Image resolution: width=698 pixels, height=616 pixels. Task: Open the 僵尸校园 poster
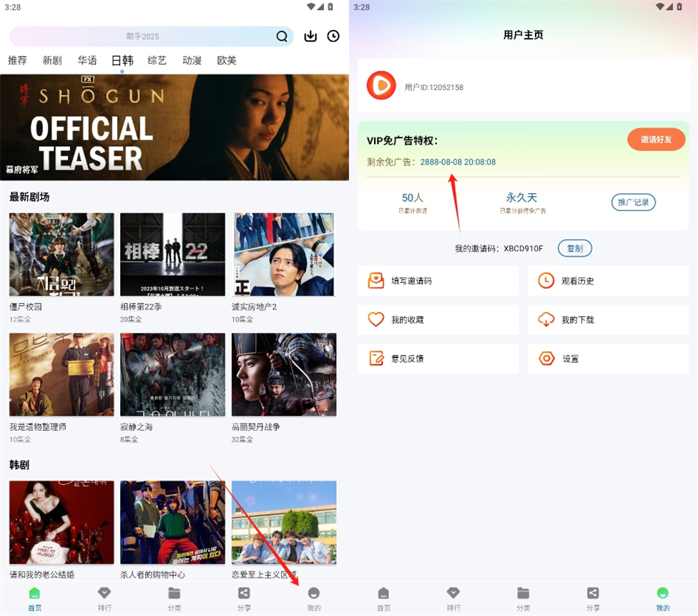[62, 254]
